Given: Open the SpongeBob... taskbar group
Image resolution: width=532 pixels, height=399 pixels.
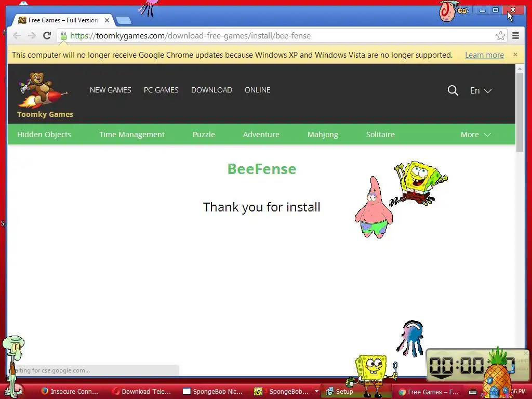Looking at the screenshot, I should [x=286, y=392].
